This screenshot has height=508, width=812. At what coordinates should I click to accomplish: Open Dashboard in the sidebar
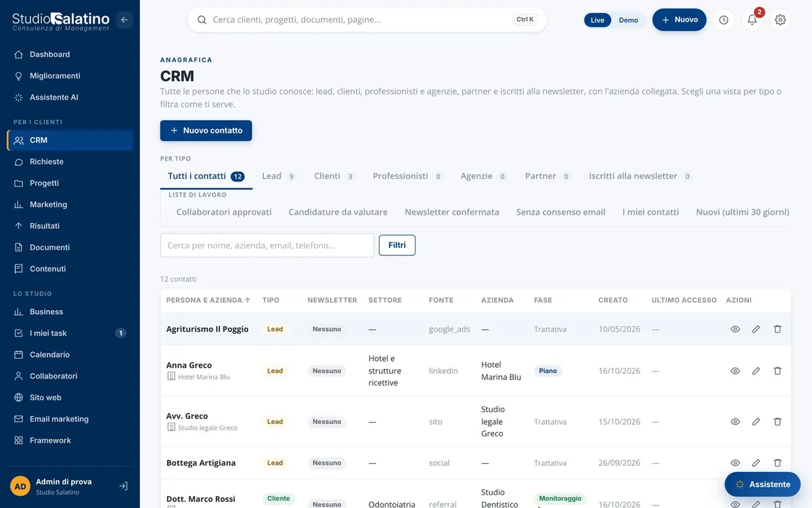point(70,54)
